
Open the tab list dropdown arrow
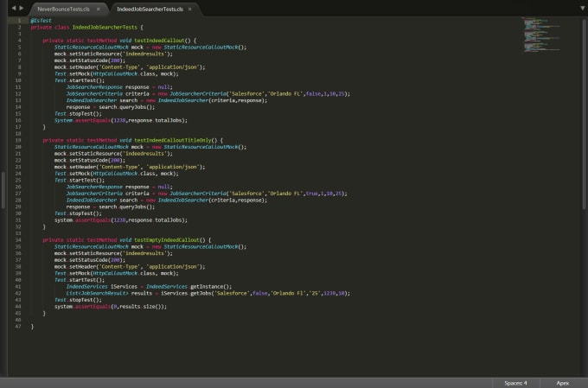(x=582, y=9)
